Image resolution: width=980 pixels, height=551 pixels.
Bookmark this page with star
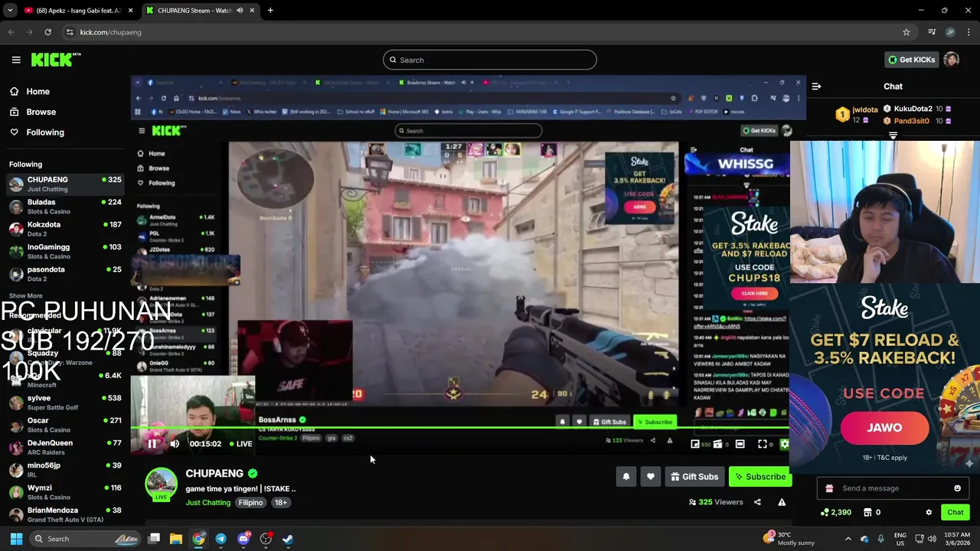coord(906,32)
